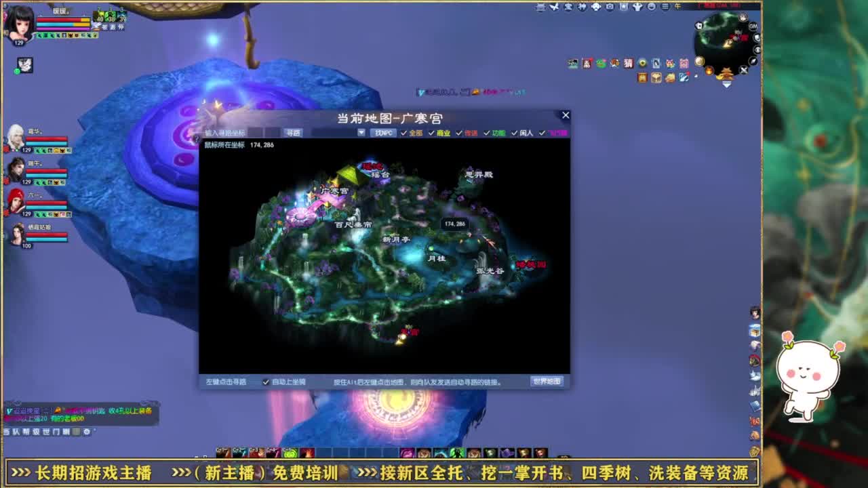Screen dimensions: 868x488
Task: Open the green frog event icon
Action: tap(601, 63)
